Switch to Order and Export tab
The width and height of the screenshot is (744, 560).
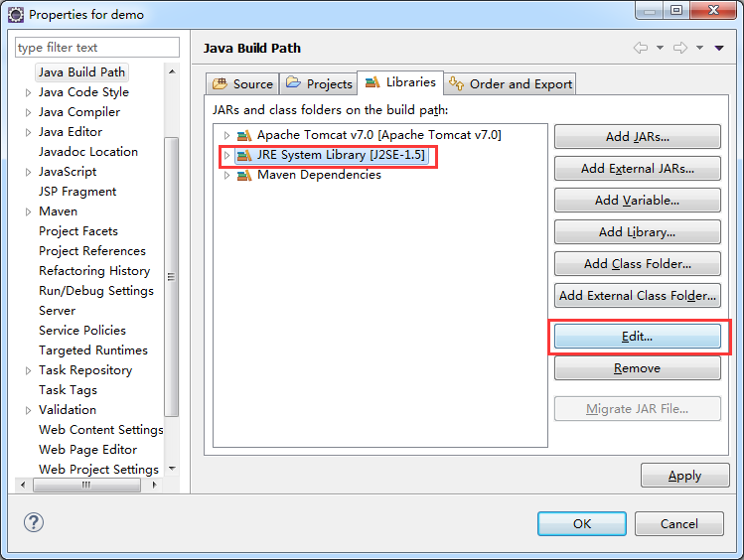(x=511, y=84)
